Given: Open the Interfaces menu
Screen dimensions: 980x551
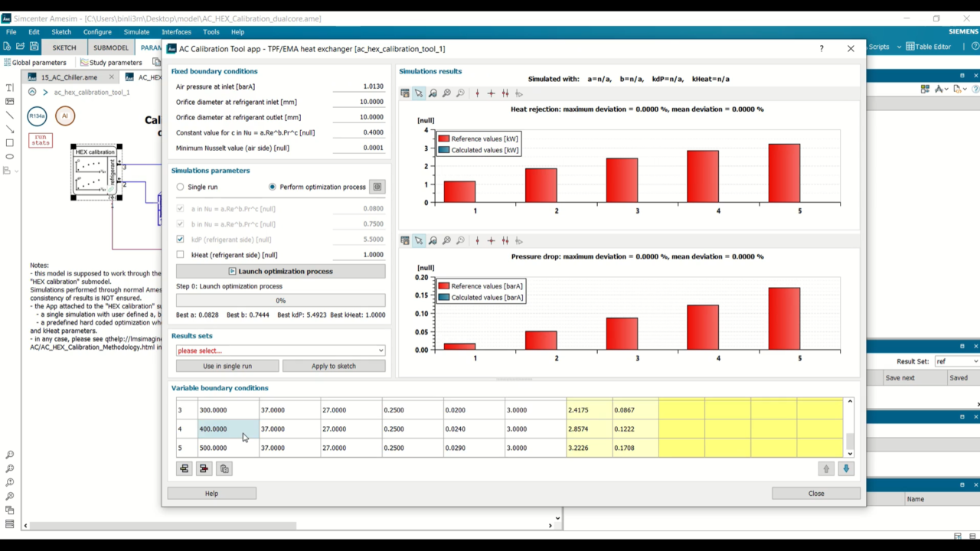Looking at the screenshot, I should tap(176, 32).
